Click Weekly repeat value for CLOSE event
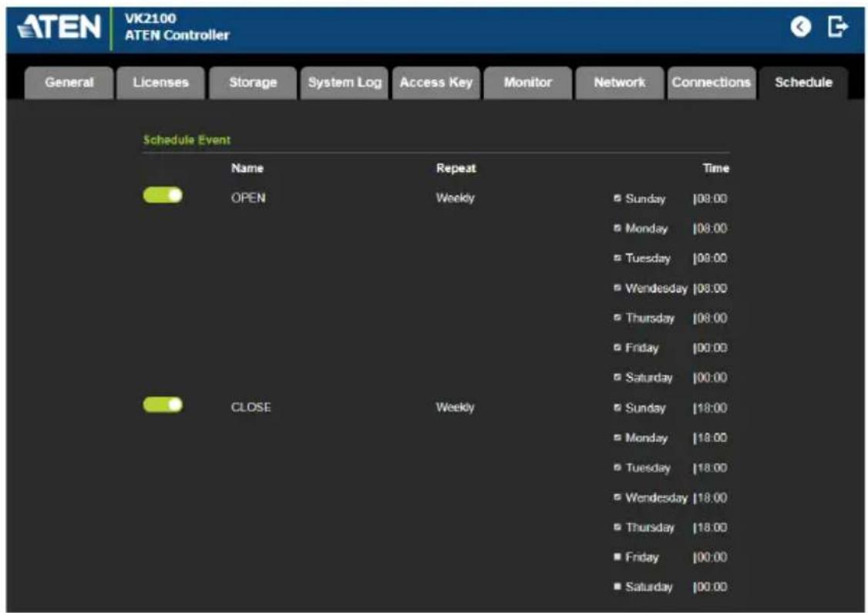 point(455,407)
